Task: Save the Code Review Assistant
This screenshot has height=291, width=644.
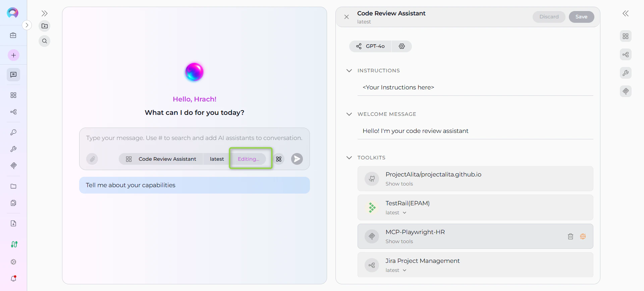Action: point(581,17)
